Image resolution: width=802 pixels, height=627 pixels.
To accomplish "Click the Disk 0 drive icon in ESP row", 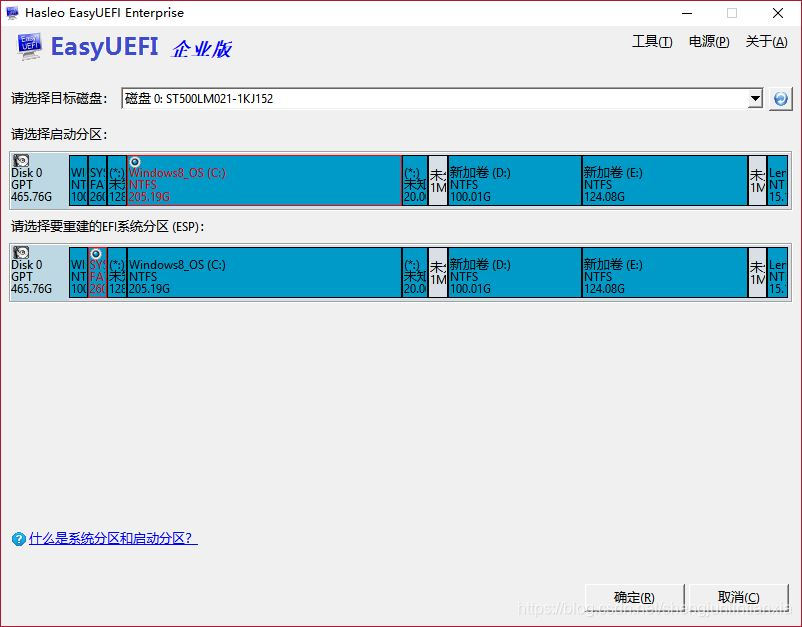I will coord(21,252).
